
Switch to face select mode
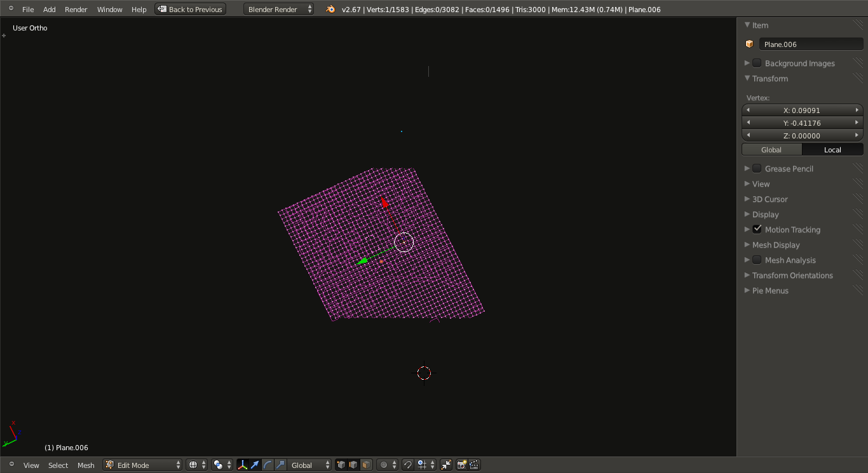coord(366,465)
